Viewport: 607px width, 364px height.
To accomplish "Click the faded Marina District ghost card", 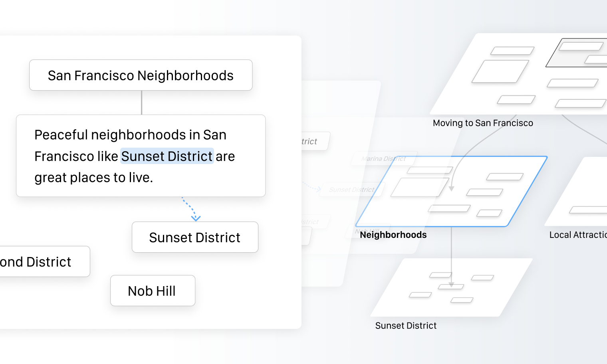I will (x=384, y=158).
